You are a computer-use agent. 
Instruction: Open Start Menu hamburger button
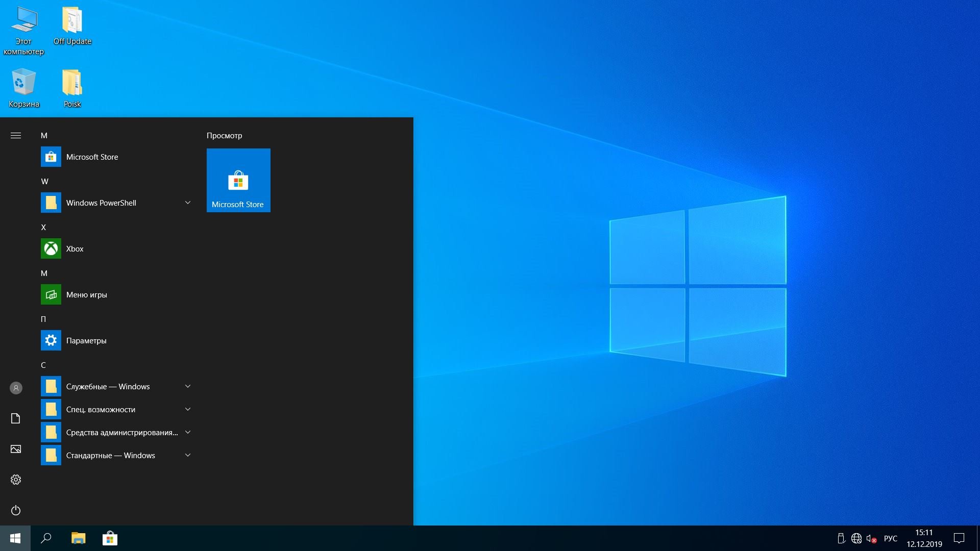(x=15, y=135)
